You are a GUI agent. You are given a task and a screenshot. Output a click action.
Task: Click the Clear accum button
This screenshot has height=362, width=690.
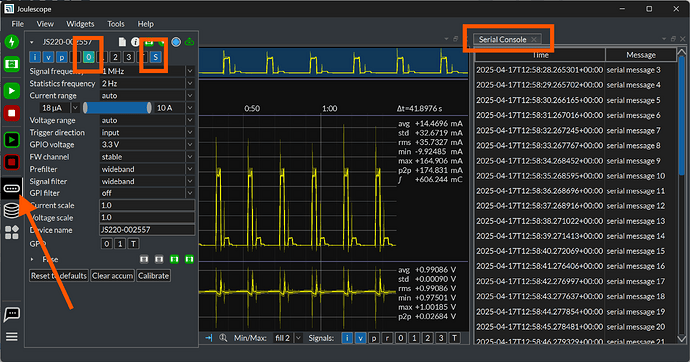click(113, 276)
